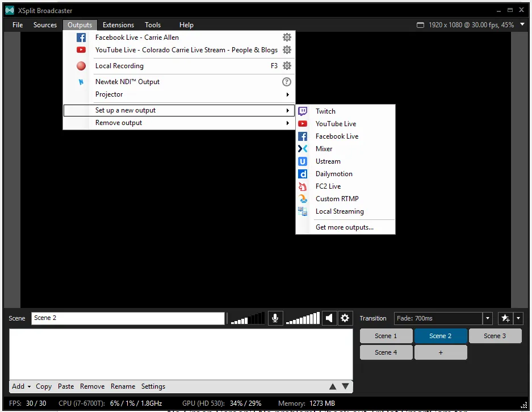This screenshot has height=412, width=532.
Task: Move source up with up arrow
Action: point(333,386)
